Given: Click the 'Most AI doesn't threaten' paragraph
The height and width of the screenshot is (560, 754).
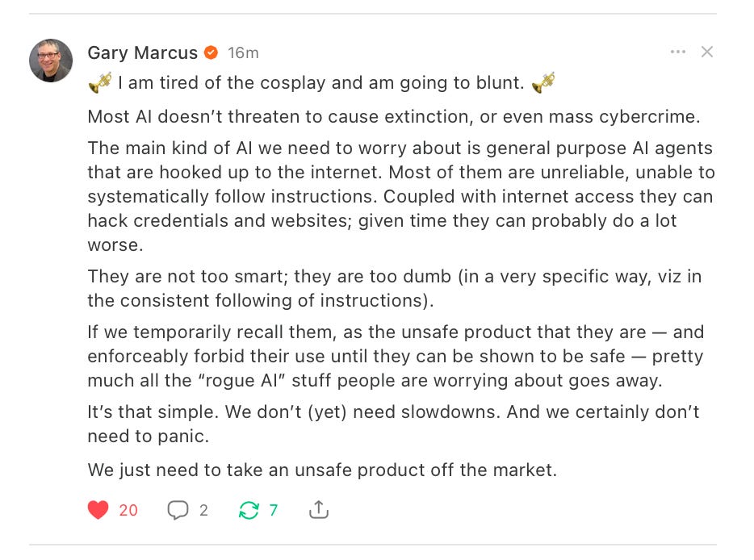Looking at the screenshot, I should coord(394,117).
